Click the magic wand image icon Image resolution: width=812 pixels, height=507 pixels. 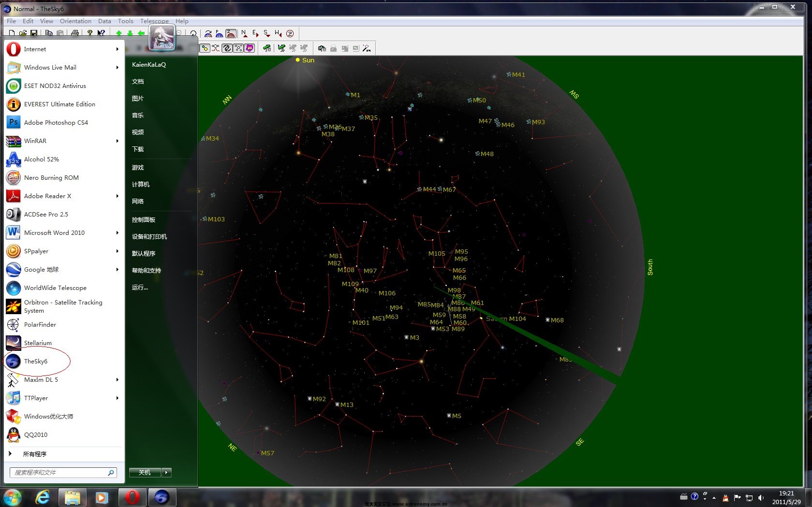click(367, 48)
